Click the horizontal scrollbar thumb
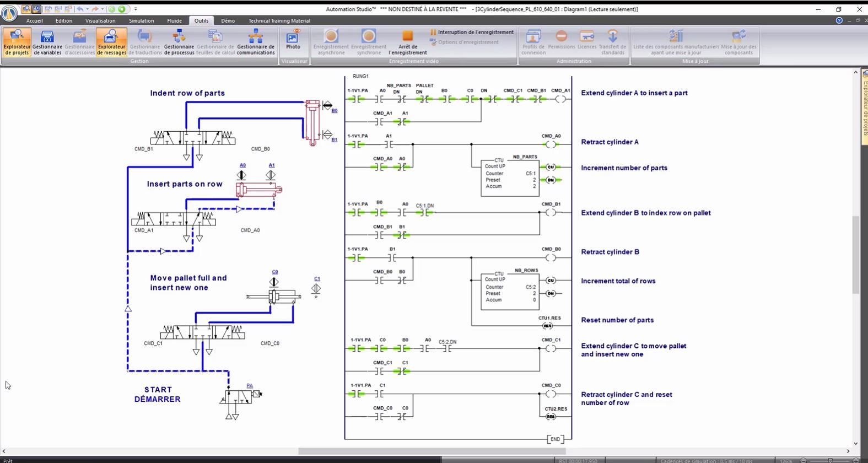The width and height of the screenshot is (868, 463). [432, 451]
